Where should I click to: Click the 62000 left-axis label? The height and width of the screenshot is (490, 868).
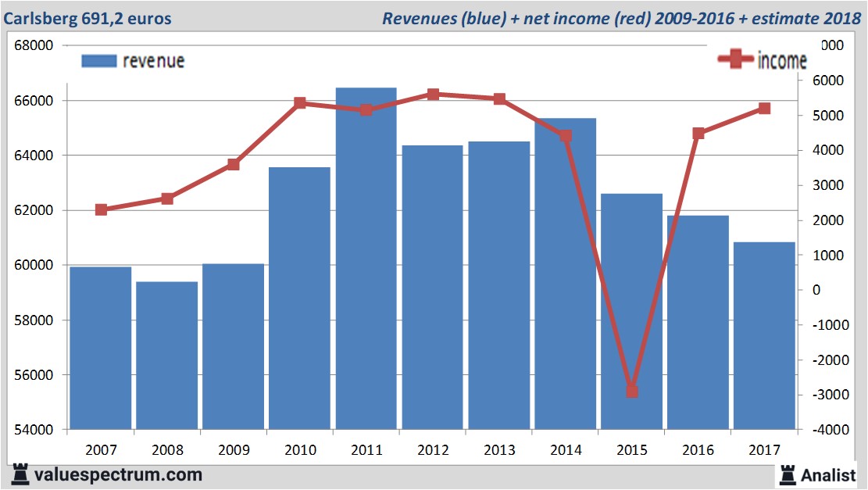(34, 210)
